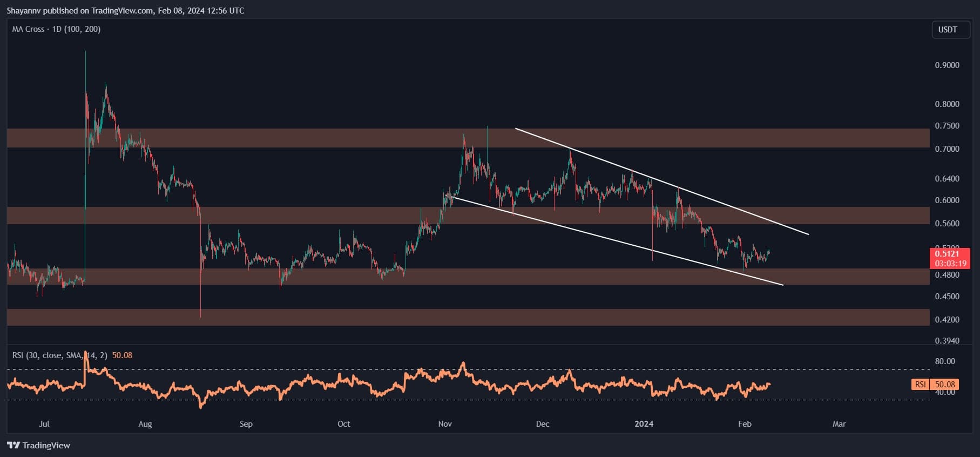980x457 pixels.
Task: Click the 2024 label on time axis
Action: pyautogui.click(x=644, y=424)
